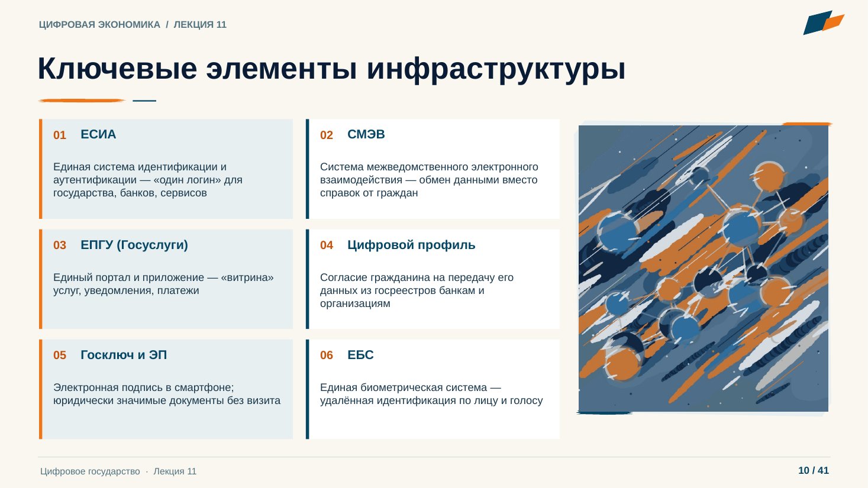
Task: Click the card heading 'ЕПГУ (Госуслуги)'
Action: tap(134, 245)
